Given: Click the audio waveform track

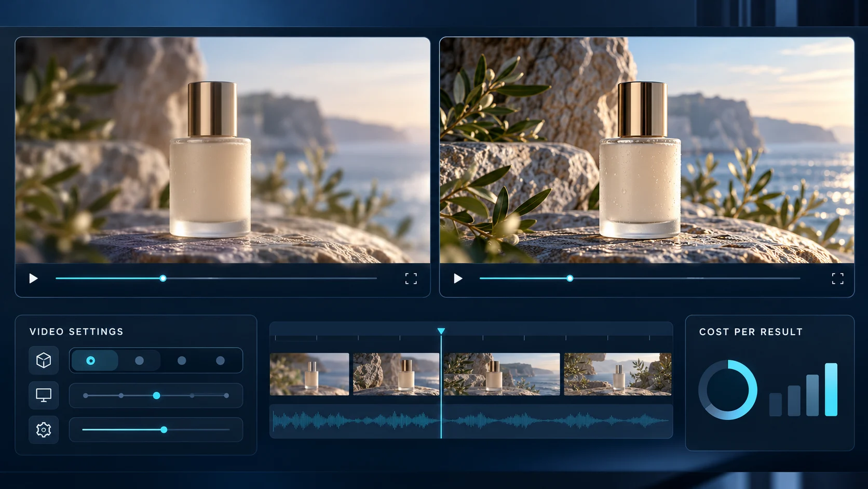Looking at the screenshot, I should pos(471,421).
